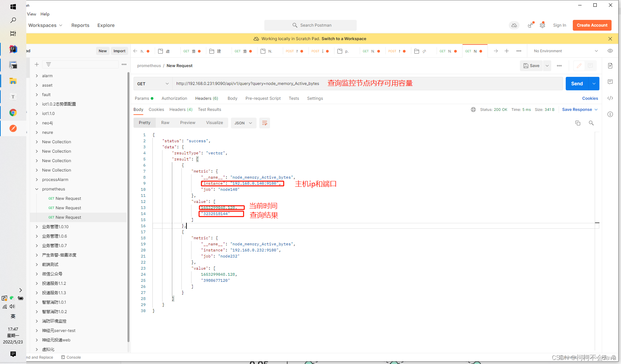
Task: Click the Search Postman field
Action: (x=310, y=25)
